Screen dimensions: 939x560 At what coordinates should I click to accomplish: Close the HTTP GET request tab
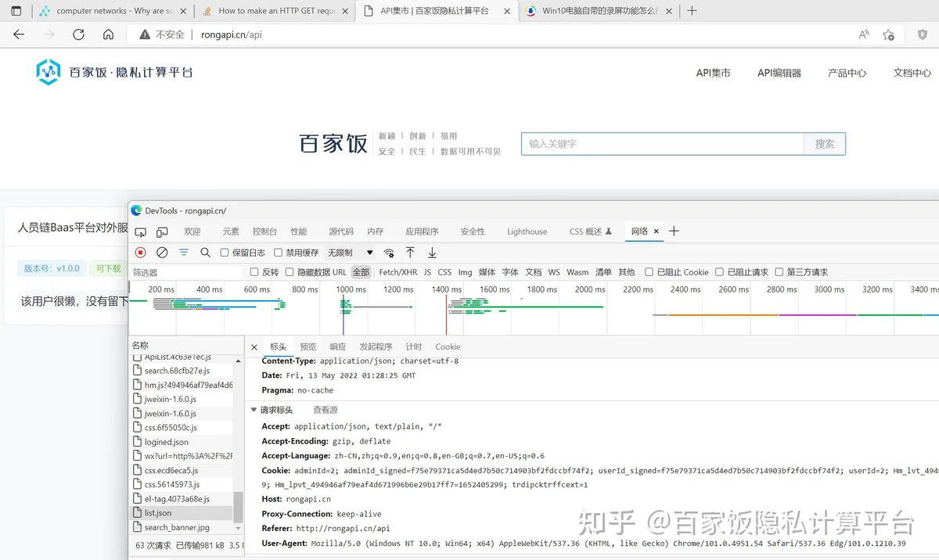coord(345,11)
